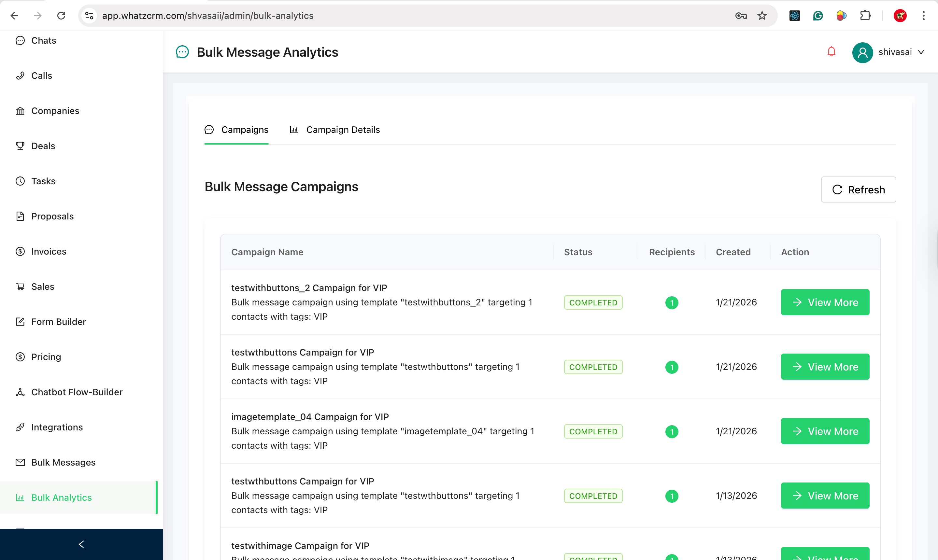Open the Chats section icon

(x=20, y=40)
